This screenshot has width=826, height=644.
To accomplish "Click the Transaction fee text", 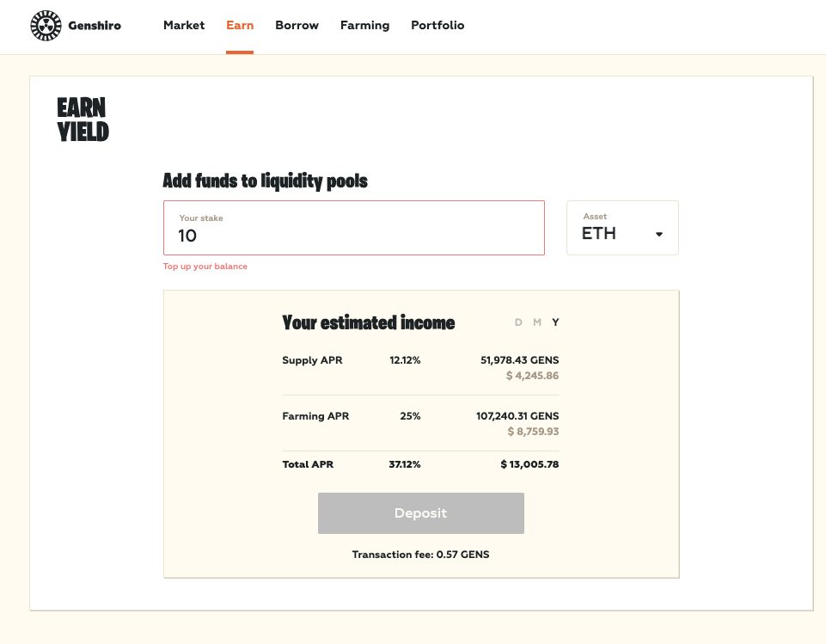I will [x=420, y=555].
